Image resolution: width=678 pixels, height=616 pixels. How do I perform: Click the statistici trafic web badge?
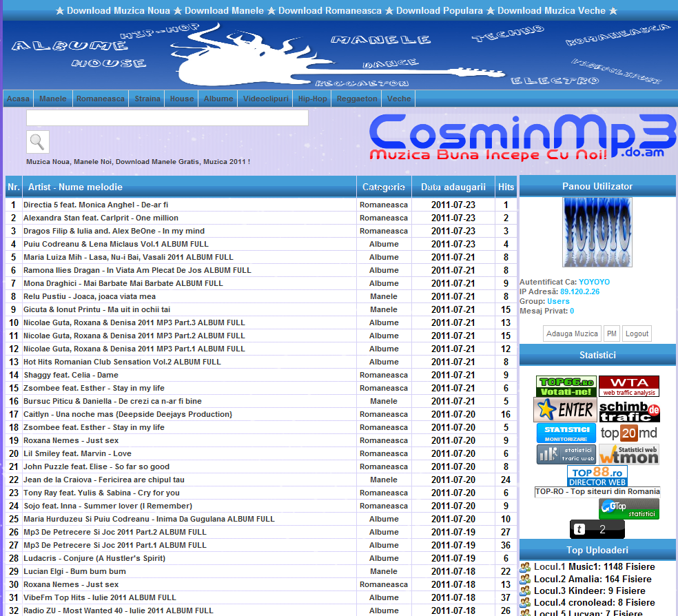[566, 454]
